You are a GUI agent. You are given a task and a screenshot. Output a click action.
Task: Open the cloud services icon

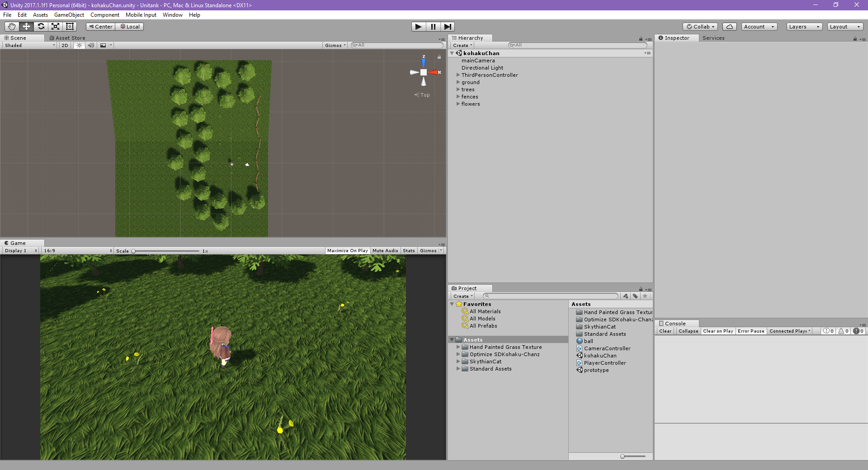[x=729, y=27]
